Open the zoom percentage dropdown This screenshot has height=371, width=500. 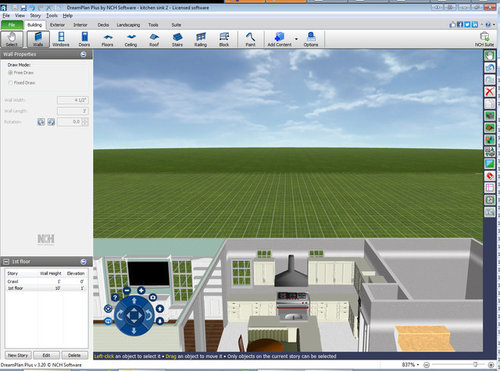click(418, 365)
